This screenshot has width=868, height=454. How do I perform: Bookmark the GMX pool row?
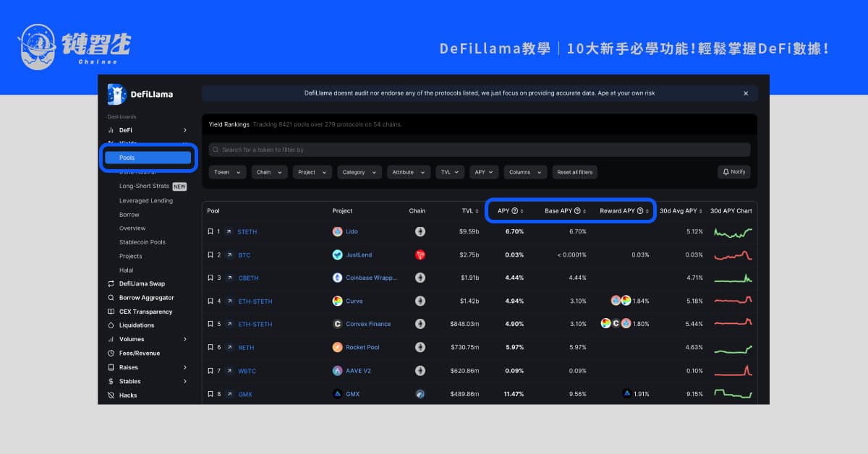210,394
